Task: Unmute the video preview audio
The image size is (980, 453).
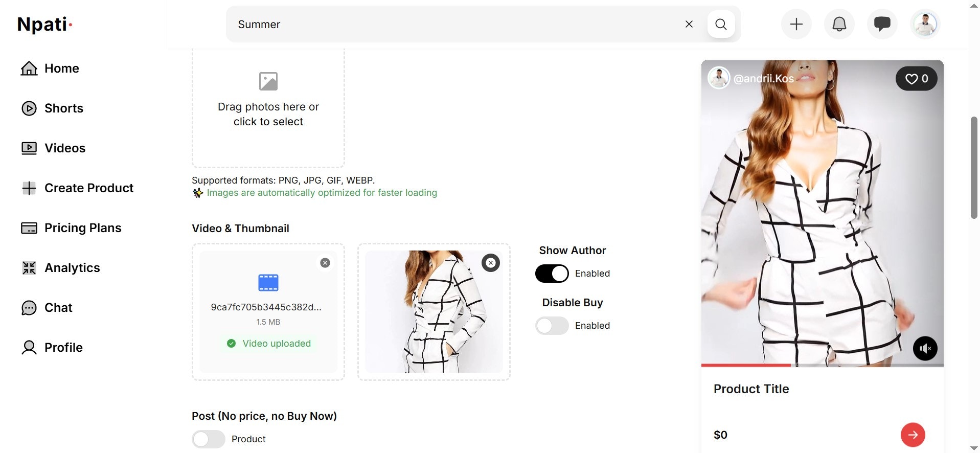Action: [x=924, y=348]
